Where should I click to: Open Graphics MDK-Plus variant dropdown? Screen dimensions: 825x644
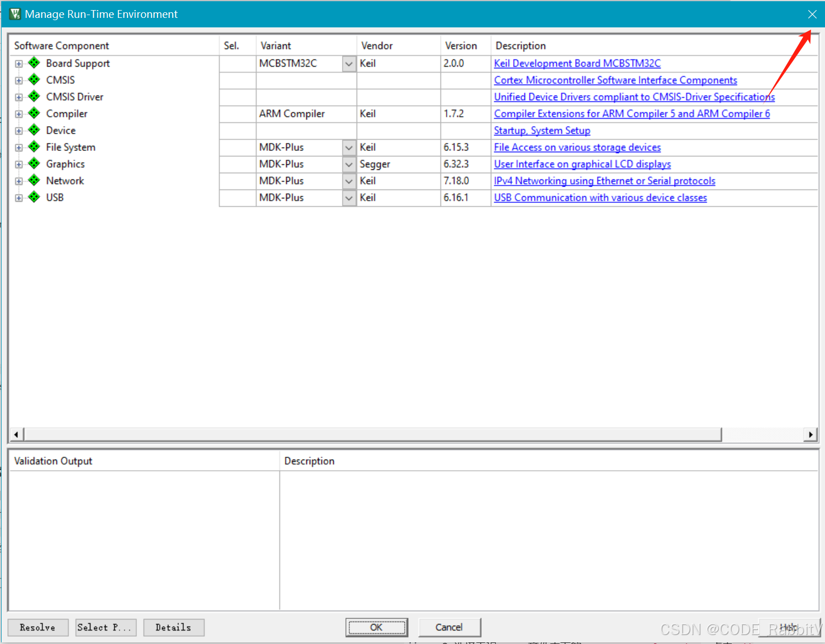tap(349, 164)
